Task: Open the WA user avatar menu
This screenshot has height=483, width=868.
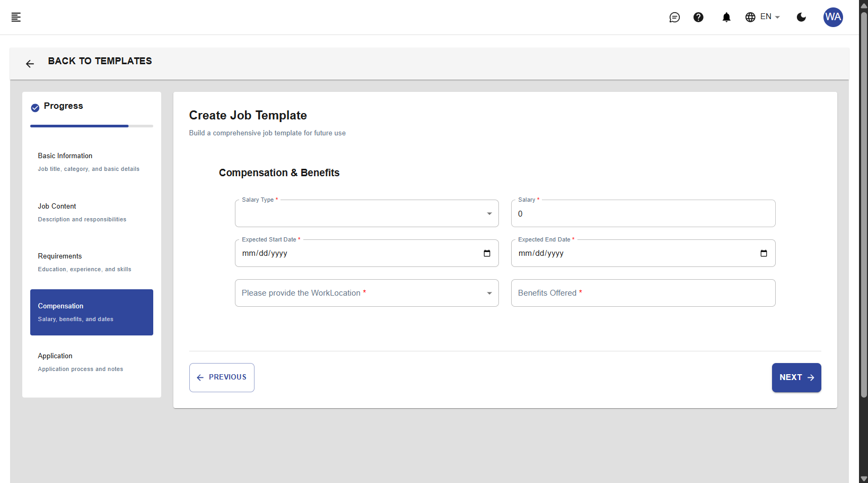Action: 832,17
